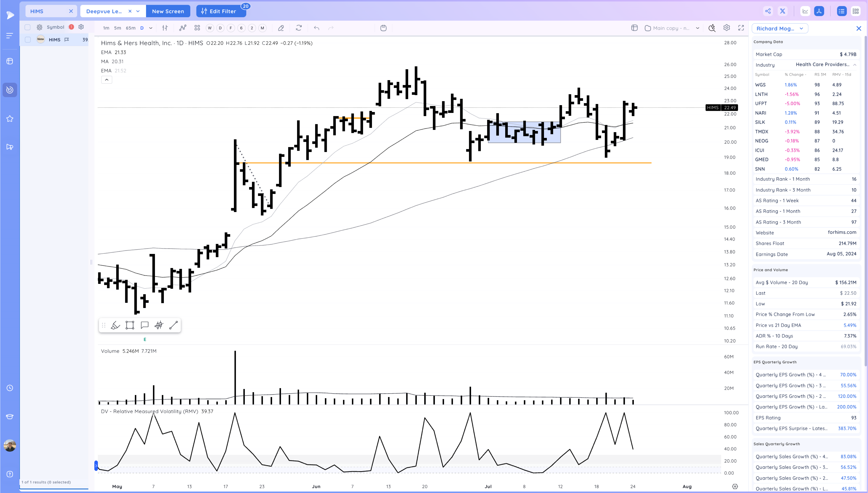Toggle the select-all symbols checkbox
The width and height of the screenshot is (868, 493).
[x=28, y=27]
